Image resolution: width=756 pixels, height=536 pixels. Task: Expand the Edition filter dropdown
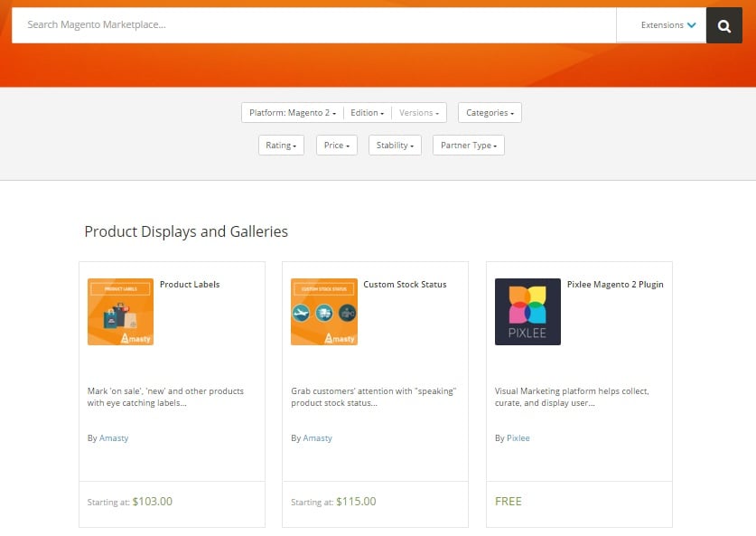pos(367,112)
